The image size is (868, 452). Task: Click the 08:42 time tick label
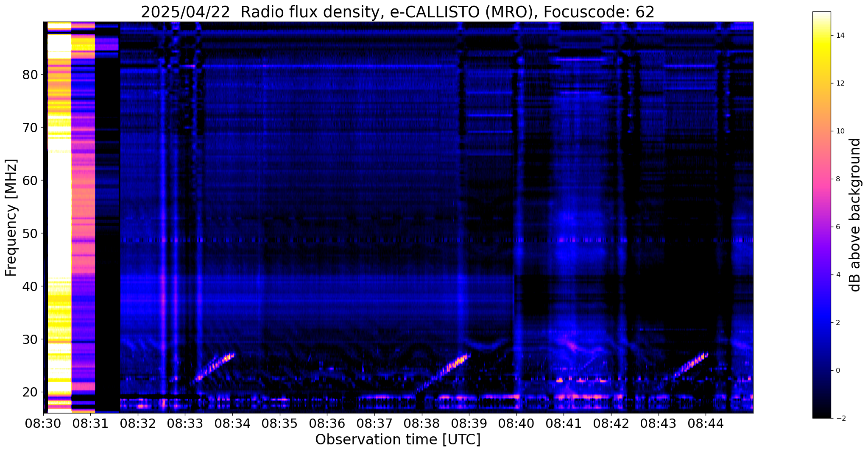611,423
